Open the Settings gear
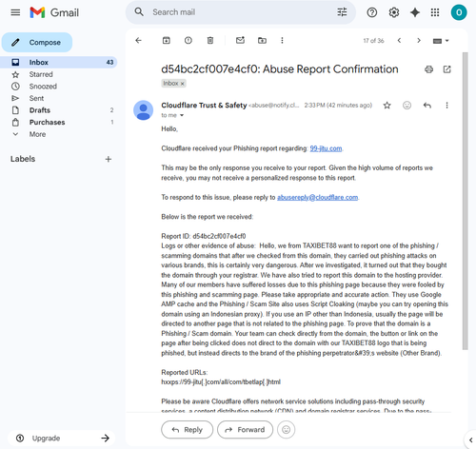Screen dimensions: 476x449 [394, 12]
